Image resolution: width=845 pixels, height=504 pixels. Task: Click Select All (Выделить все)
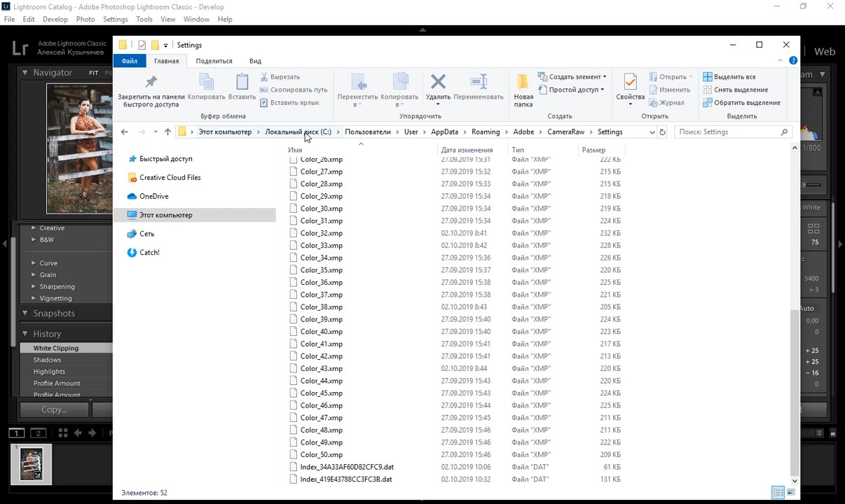click(734, 77)
